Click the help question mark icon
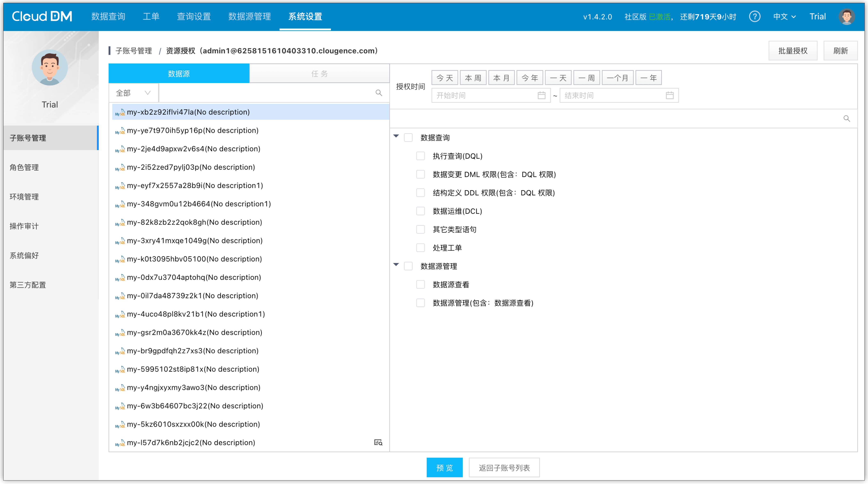 [755, 17]
